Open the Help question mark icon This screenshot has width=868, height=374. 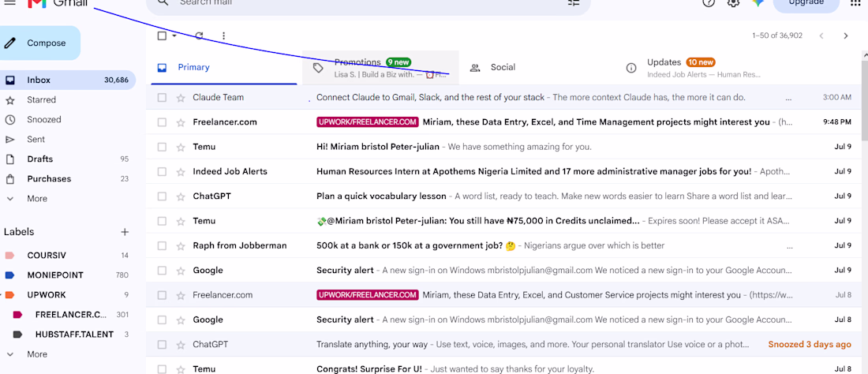(x=709, y=3)
